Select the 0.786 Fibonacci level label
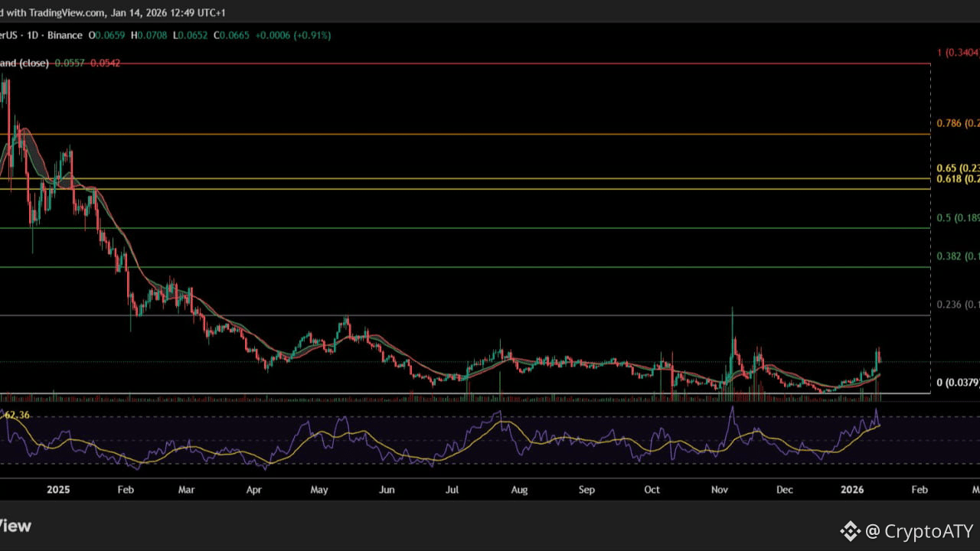 (958, 123)
